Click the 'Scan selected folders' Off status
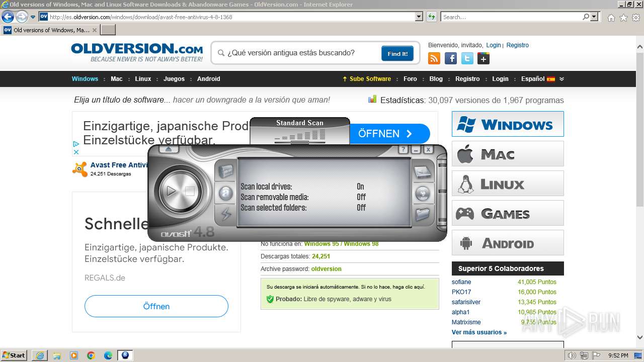644x362 pixels. pos(361,208)
